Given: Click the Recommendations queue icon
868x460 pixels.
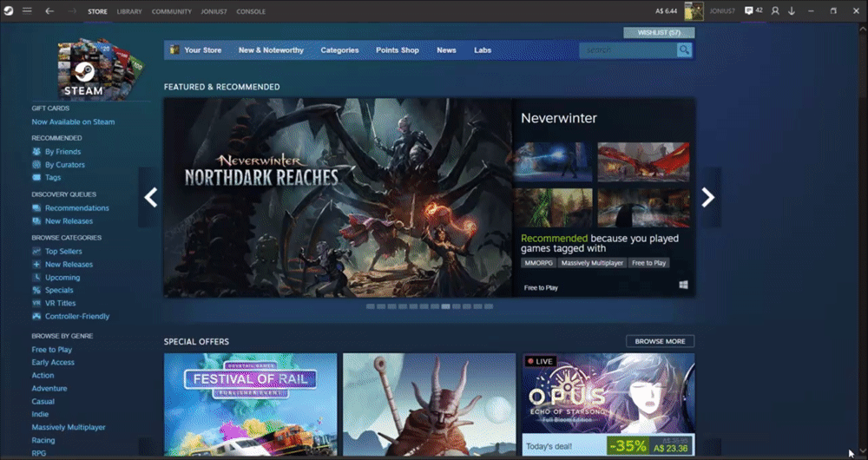Looking at the screenshot, I should click(36, 208).
